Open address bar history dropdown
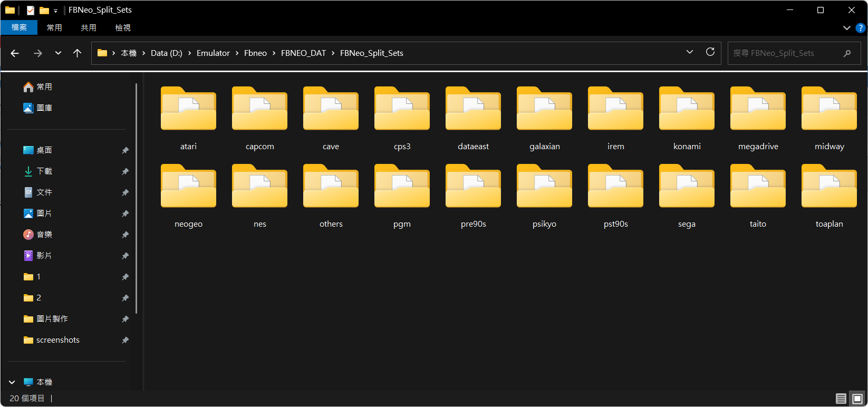The width and height of the screenshot is (868, 407). tap(689, 52)
